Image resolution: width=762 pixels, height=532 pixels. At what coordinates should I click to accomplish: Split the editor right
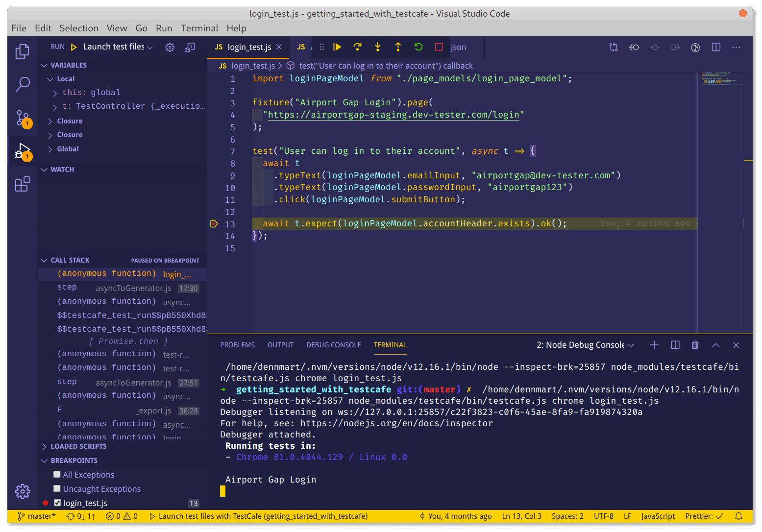(x=716, y=48)
